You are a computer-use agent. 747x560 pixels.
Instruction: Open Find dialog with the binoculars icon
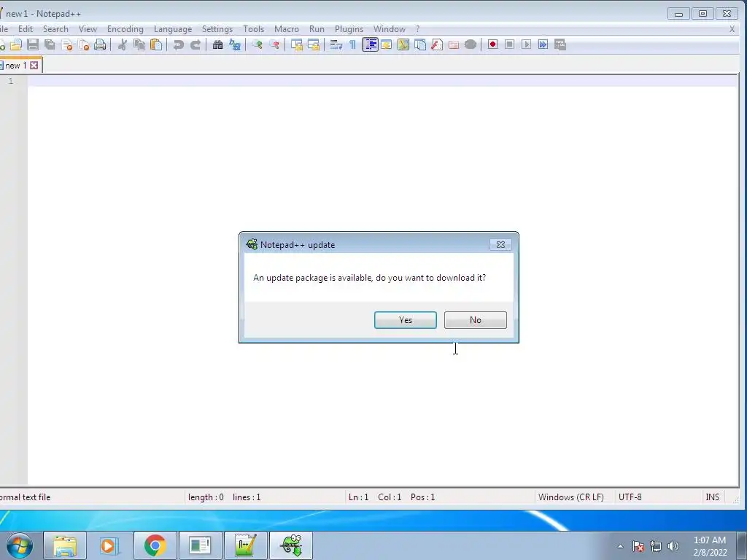217,44
